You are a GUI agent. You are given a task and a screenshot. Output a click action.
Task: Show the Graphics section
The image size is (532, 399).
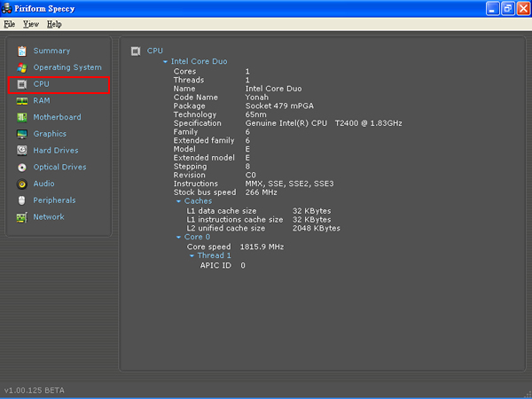point(50,134)
